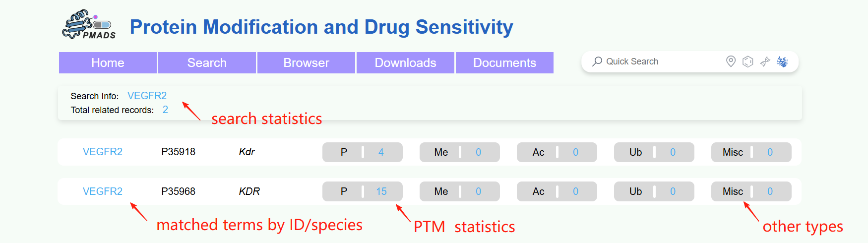Select the location pin search icon
The width and height of the screenshot is (868, 243).
[731, 61]
